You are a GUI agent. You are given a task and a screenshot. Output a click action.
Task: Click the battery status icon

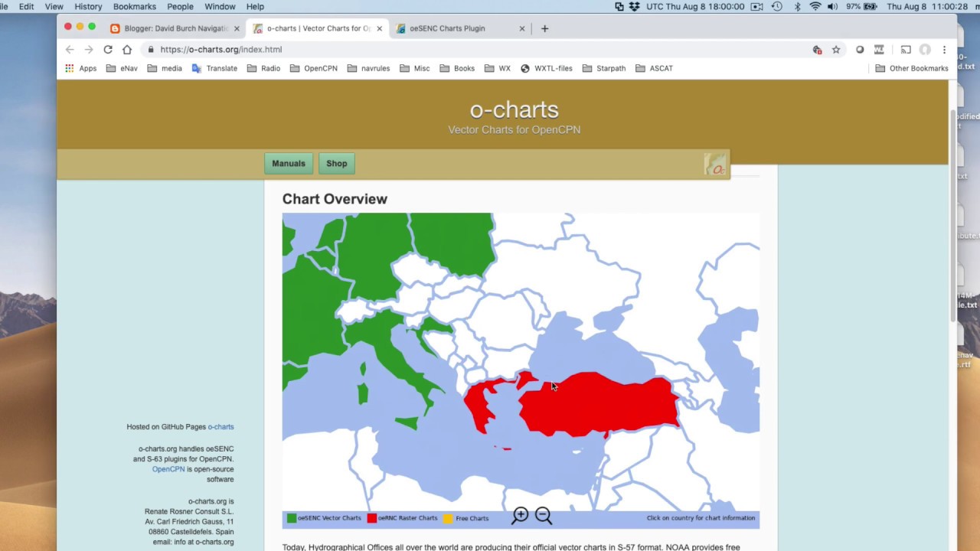point(870,6)
